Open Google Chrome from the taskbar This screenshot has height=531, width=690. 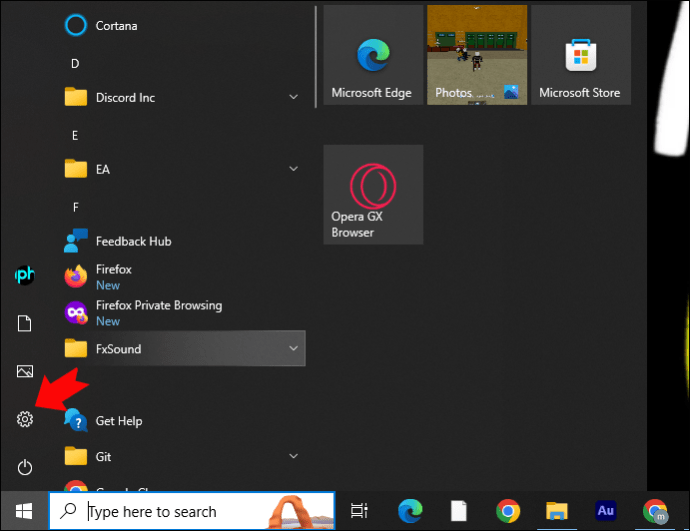[508, 511]
